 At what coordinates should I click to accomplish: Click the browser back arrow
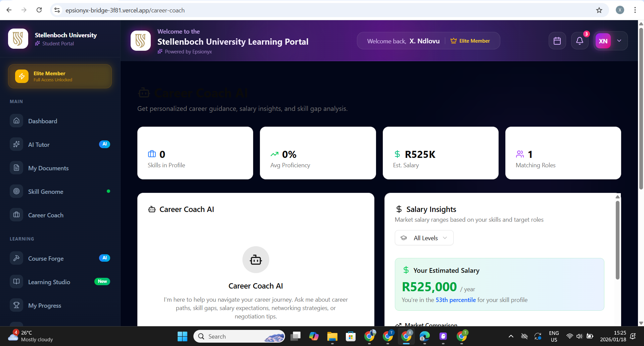[x=9, y=10]
